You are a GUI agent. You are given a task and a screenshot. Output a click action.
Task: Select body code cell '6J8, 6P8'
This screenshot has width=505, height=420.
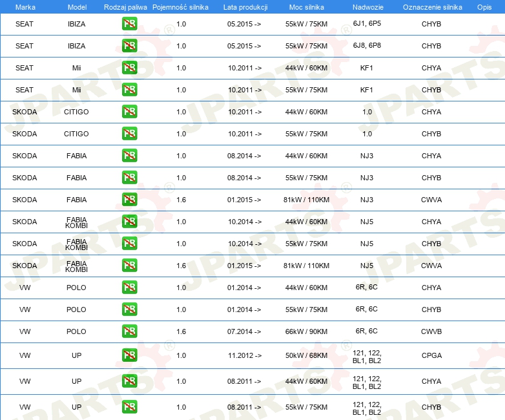(x=367, y=45)
